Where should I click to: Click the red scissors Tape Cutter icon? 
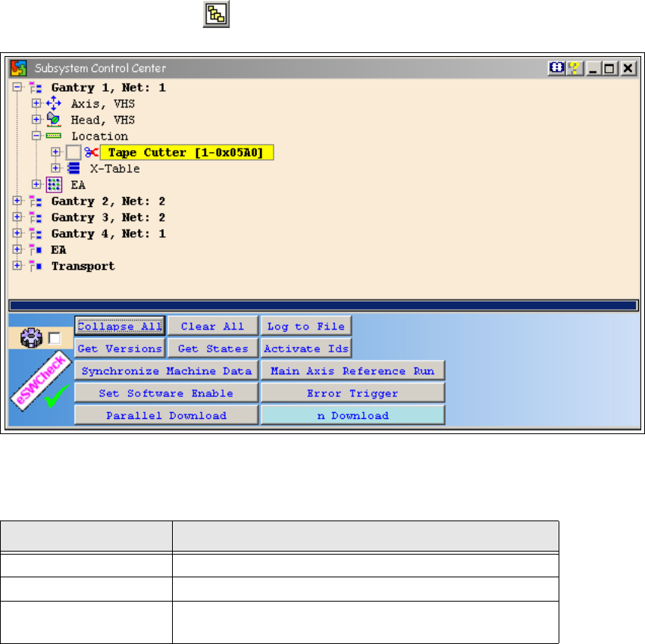(x=91, y=152)
